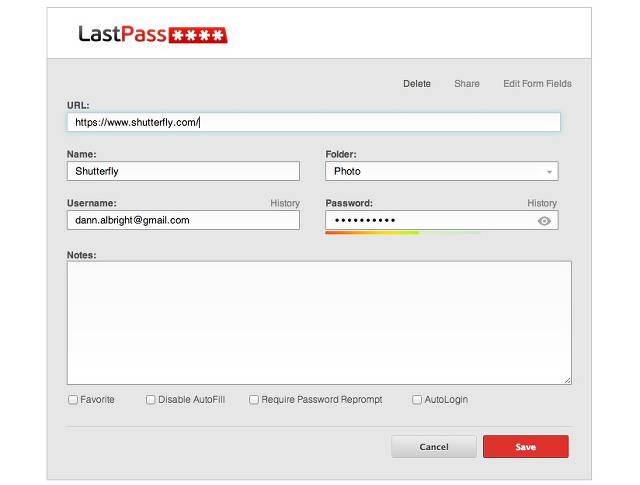Enable the AutoLogin checkbox
This screenshot has height=485, width=640.
pos(417,399)
